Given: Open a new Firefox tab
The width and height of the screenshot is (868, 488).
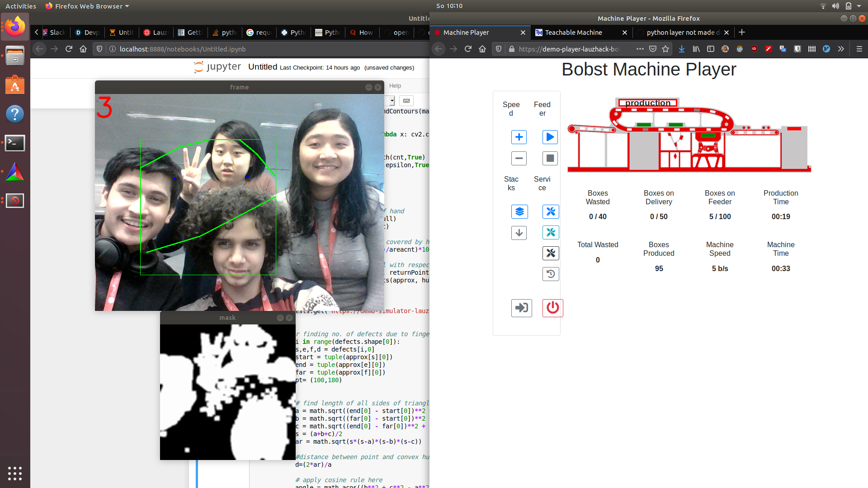Looking at the screenshot, I should pyautogui.click(x=742, y=33).
